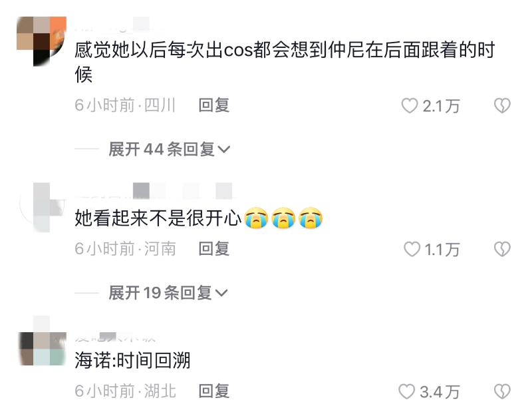
Task: Like the 海诺:时间回溯 comment
Action: tap(407, 391)
